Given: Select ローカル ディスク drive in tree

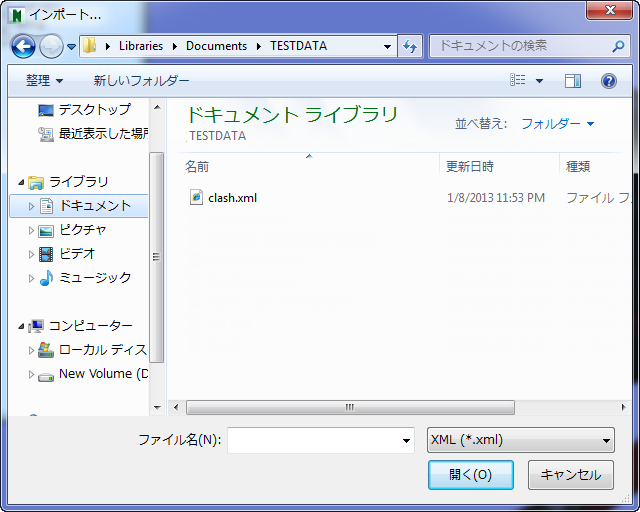Looking at the screenshot, I should click(x=103, y=350).
